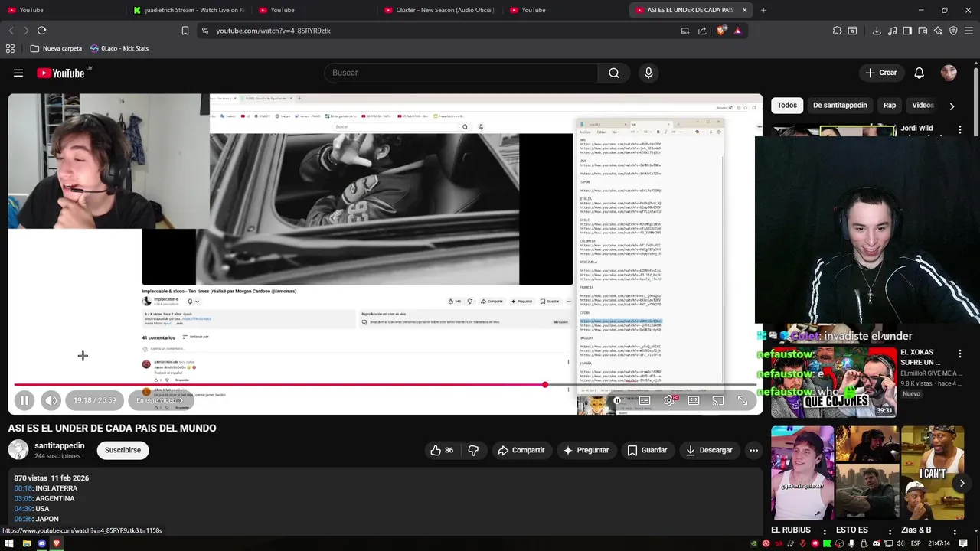Open santitappedin channel name link
980x551 pixels.
tap(60, 445)
